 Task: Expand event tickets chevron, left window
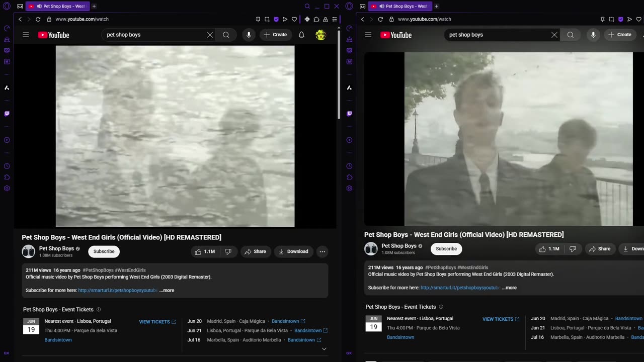[324, 348]
